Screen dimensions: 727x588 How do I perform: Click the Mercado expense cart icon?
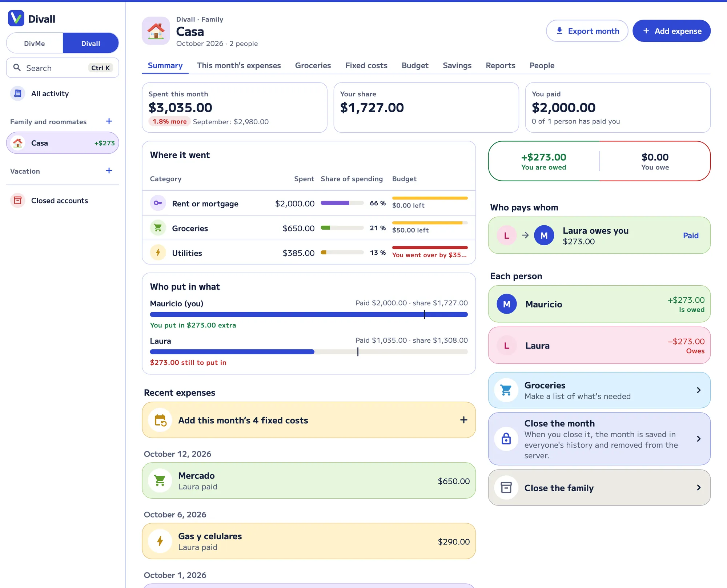pos(160,481)
